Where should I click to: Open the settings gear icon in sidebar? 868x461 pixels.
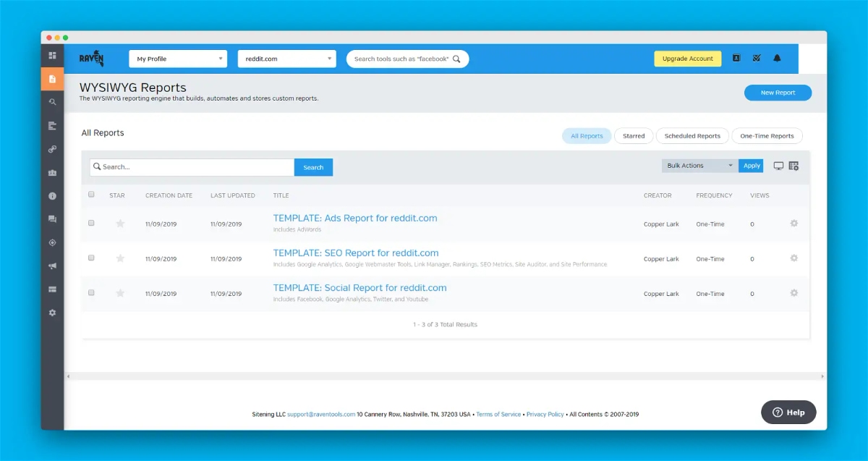tap(52, 313)
